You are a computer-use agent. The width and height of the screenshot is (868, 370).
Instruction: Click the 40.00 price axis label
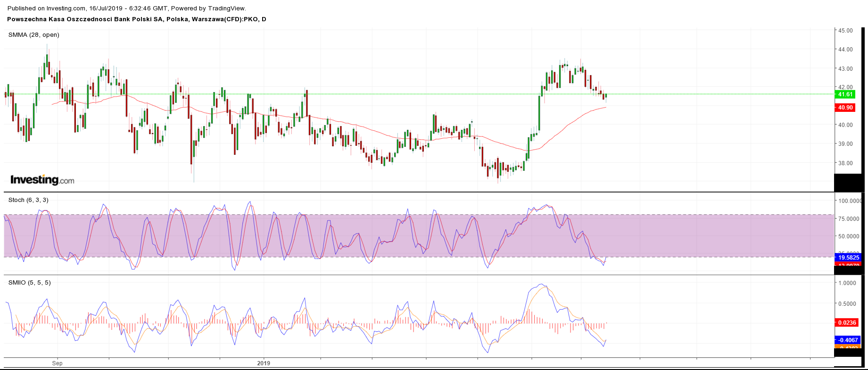[x=845, y=125]
